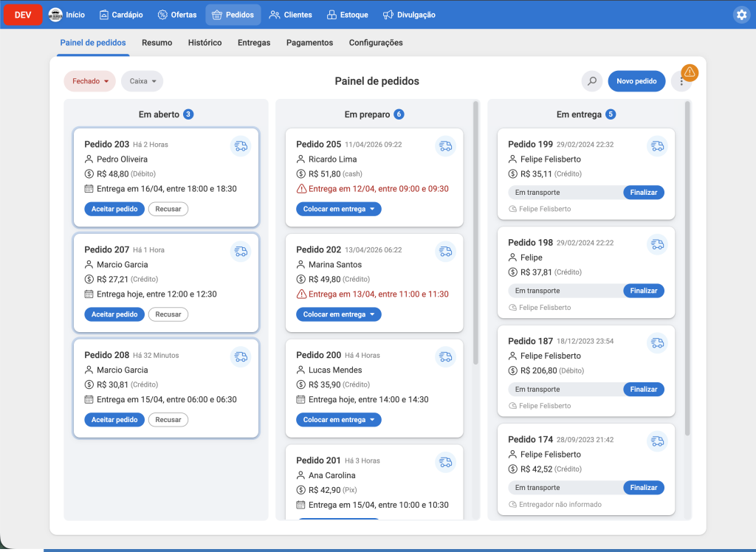Open the search icon near Novo pedido

click(x=591, y=81)
